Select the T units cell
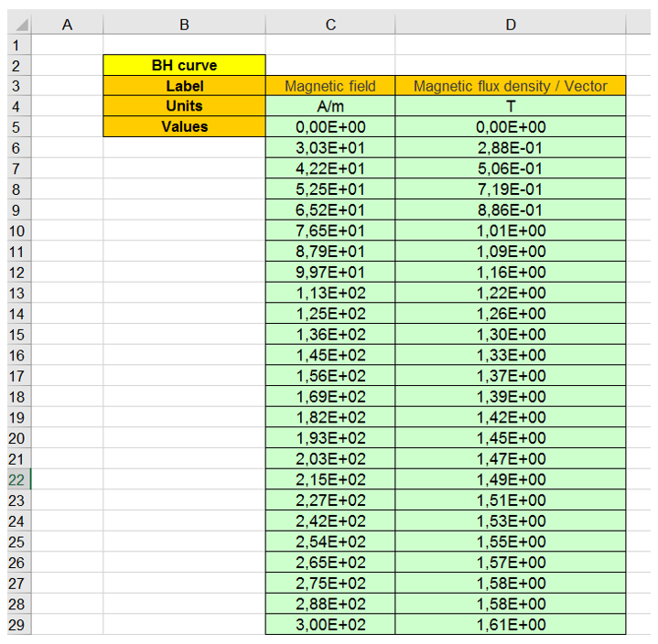Screen dimensions: 658x644 pos(511,106)
